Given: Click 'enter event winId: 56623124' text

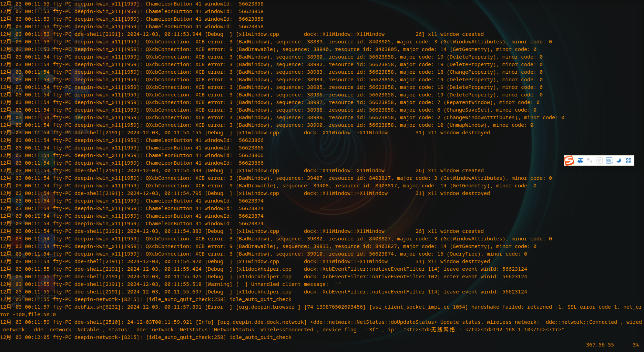Looking at the screenshot, I should pyautogui.click(x=485, y=277).
